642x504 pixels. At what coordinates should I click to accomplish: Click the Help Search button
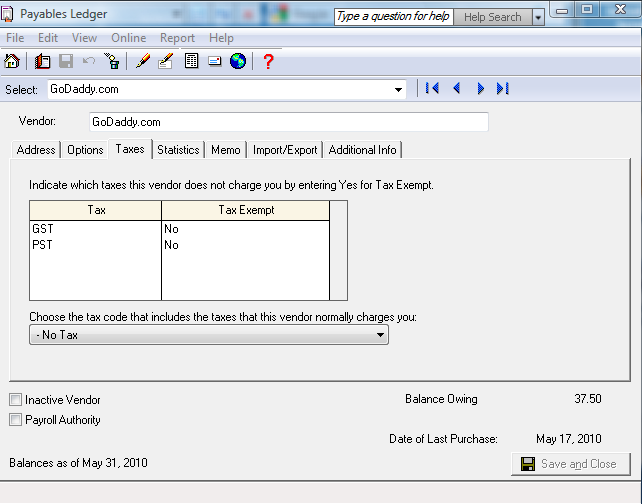[x=493, y=17]
